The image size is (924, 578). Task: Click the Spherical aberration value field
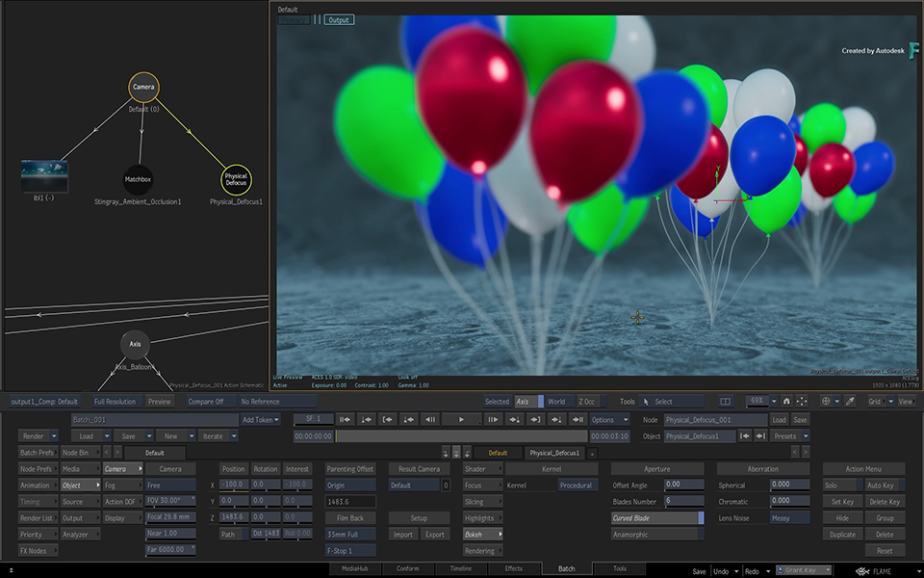789,485
